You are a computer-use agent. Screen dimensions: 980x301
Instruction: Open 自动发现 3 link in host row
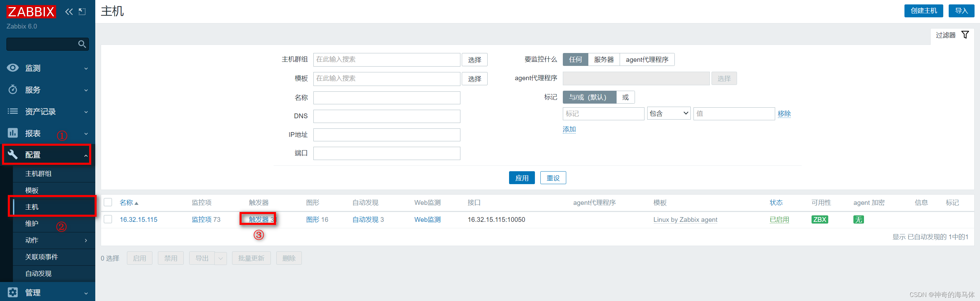pyautogui.click(x=365, y=220)
